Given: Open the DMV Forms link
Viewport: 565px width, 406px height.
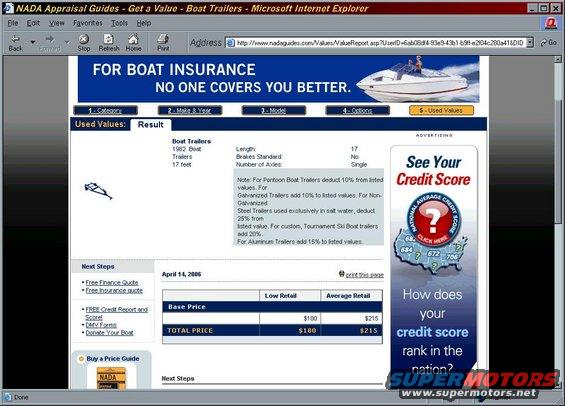Looking at the screenshot, I should click(x=101, y=325).
